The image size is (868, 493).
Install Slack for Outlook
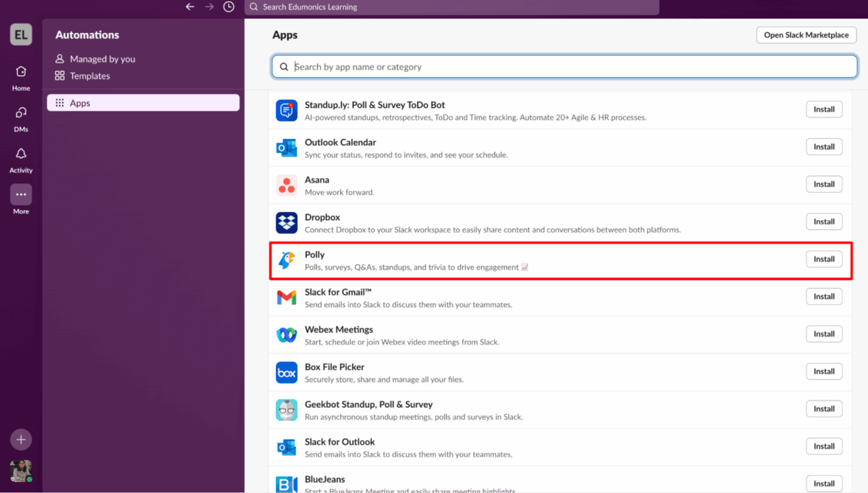tap(824, 446)
